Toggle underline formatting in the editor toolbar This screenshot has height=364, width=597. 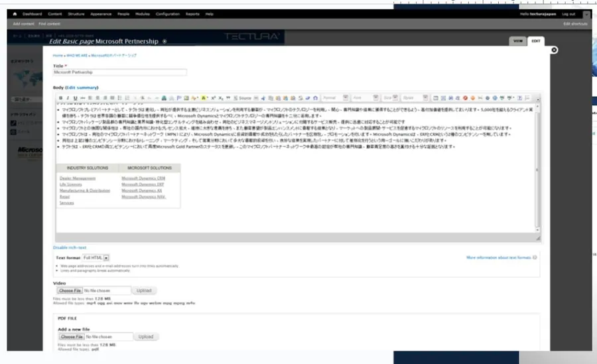(76, 98)
